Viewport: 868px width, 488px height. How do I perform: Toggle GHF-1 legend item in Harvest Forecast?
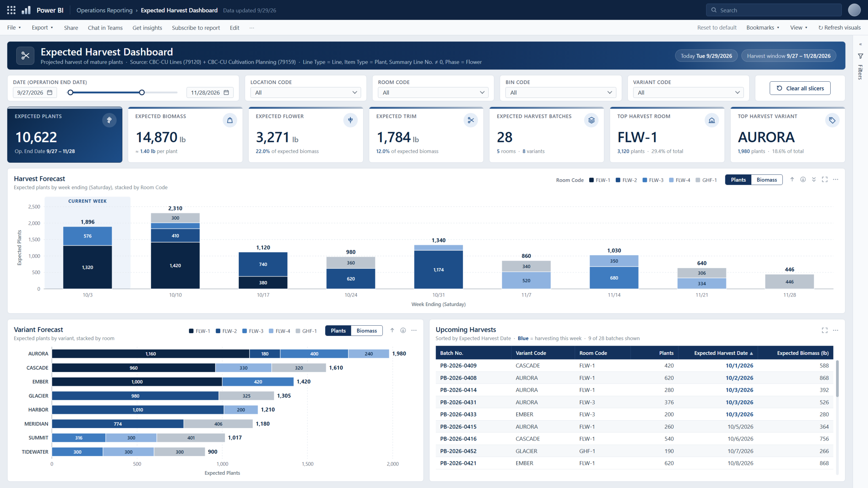[706, 180]
